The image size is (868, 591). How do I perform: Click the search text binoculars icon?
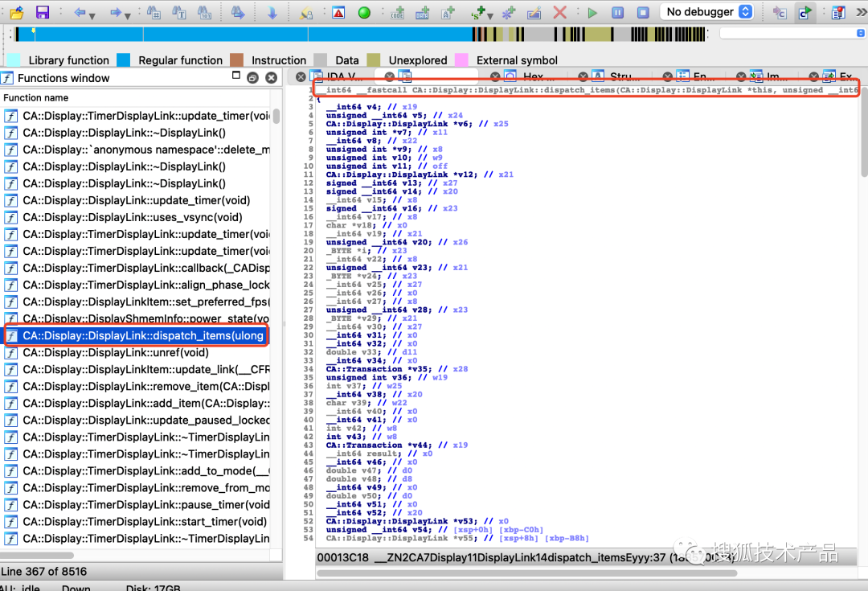point(178,12)
